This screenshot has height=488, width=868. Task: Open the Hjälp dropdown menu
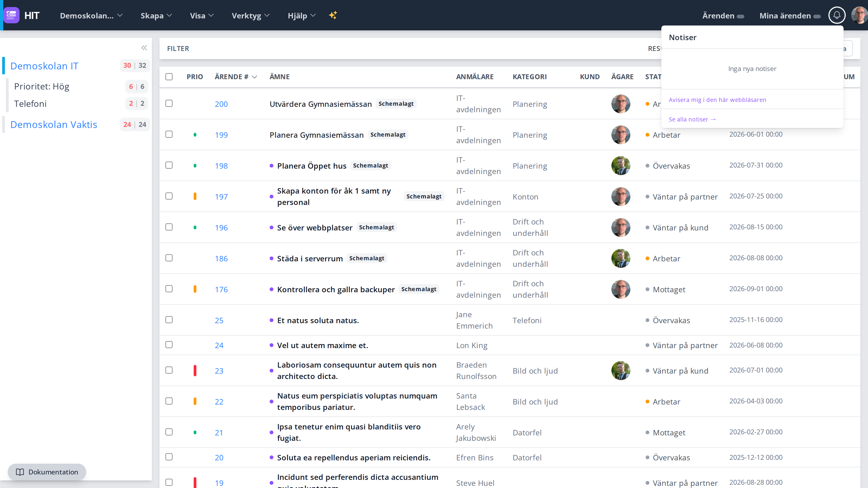point(302,15)
